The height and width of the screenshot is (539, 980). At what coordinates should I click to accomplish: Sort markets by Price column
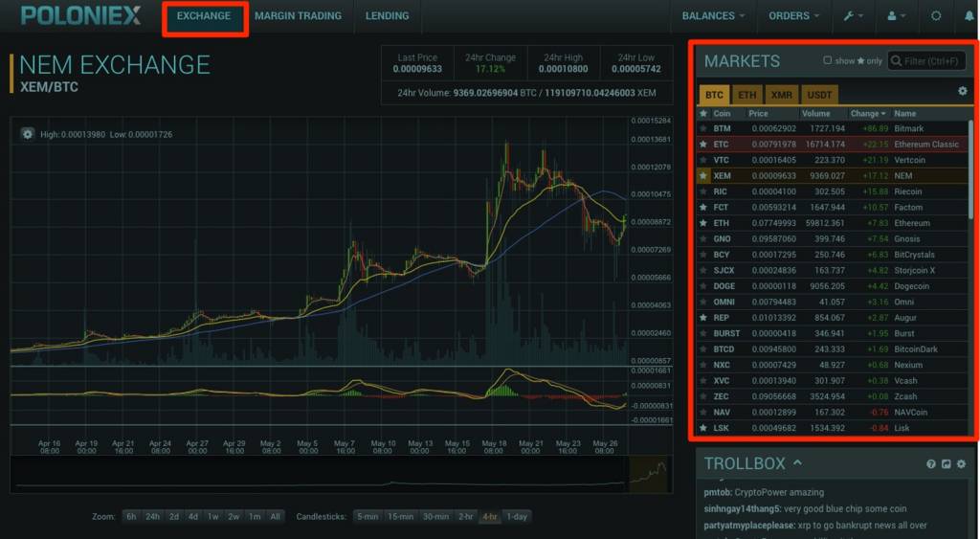point(758,113)
